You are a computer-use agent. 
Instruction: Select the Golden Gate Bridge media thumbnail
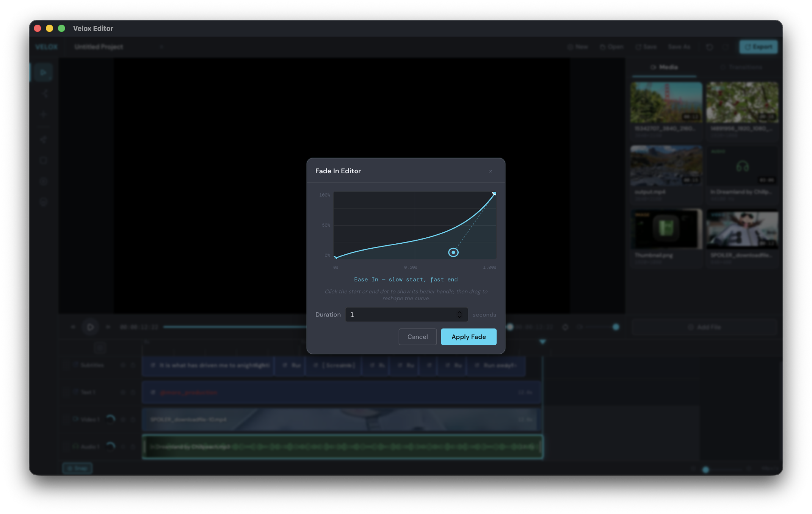pos(666,102)
